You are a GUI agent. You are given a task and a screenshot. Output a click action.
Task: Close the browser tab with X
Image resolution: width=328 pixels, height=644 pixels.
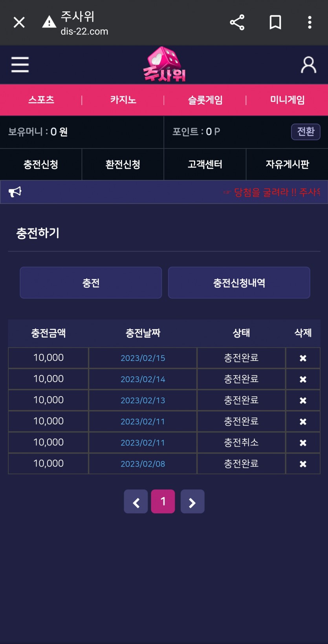19,22
